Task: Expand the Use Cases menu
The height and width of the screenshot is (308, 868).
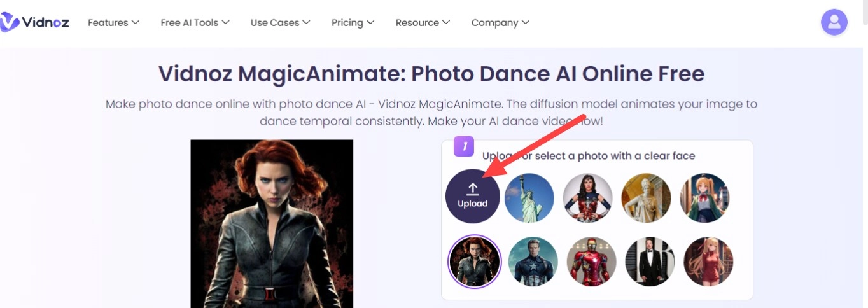Action: (280, 22)
